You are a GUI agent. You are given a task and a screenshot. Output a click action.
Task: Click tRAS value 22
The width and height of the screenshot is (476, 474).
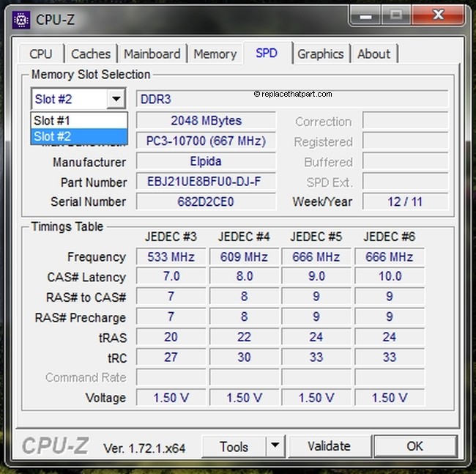[x=244, y=337]
